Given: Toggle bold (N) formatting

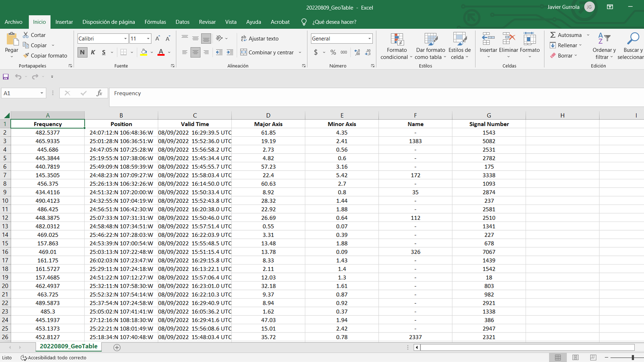Looking at the screenshot, I should 82,52.
